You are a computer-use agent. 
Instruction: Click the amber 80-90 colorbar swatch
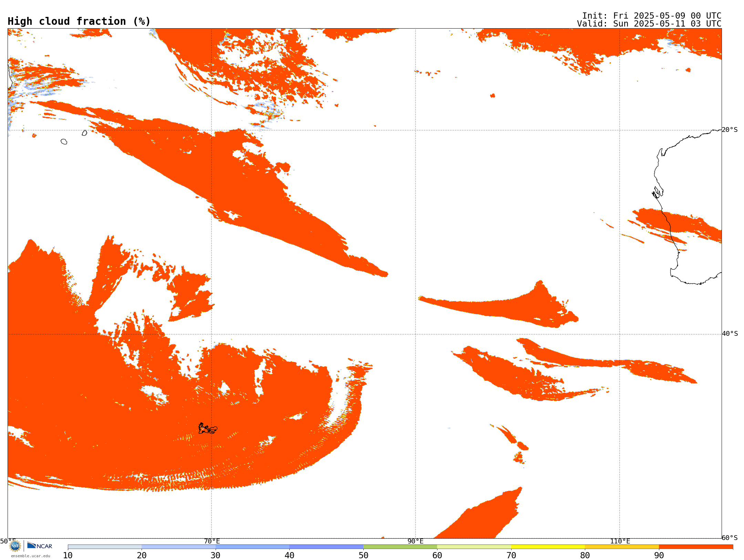coord(622,547)
